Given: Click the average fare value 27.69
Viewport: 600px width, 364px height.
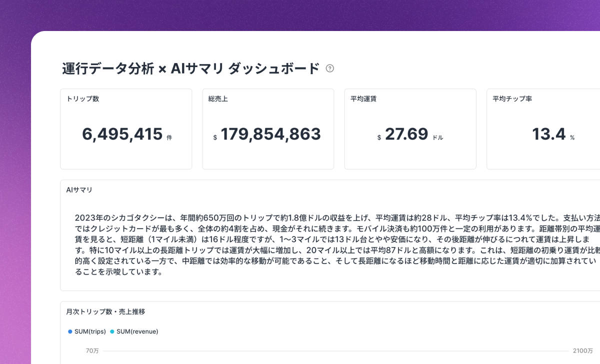Looking at the screenshot, I should [x=406, y=134].
